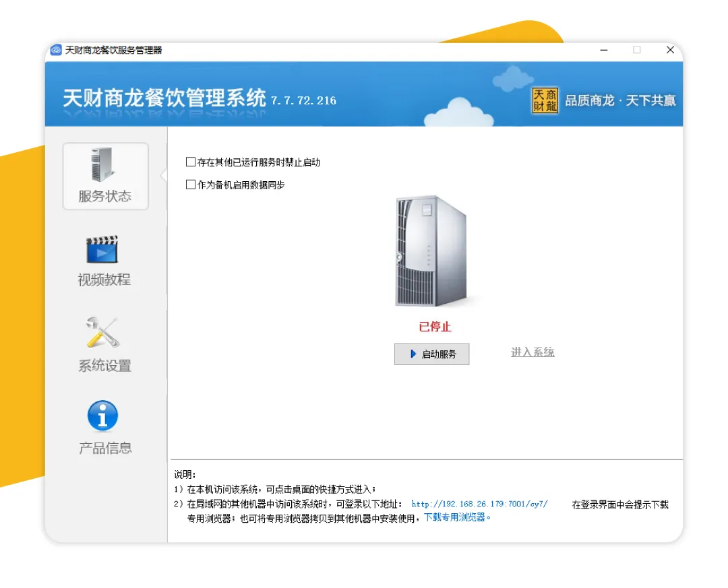Viewport: 728px width, 588px height.
Task: Click the 已停止 status text
Action: tap(435, 327)
